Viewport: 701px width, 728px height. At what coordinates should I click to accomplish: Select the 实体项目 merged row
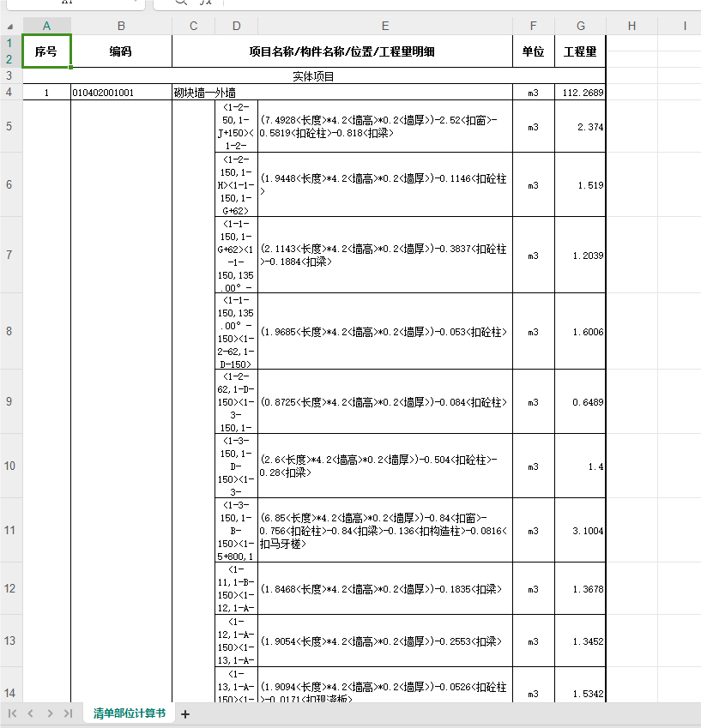314,76
